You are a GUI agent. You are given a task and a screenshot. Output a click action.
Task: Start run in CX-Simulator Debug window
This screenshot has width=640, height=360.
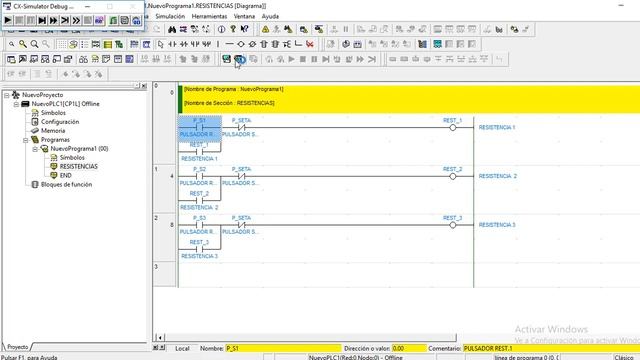pyautogui.click(x=8, y=20)
